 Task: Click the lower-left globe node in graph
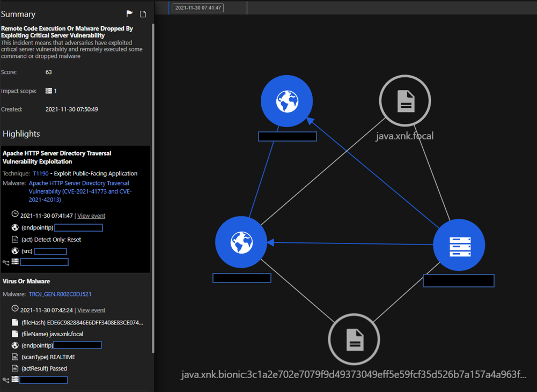[241, 243]
